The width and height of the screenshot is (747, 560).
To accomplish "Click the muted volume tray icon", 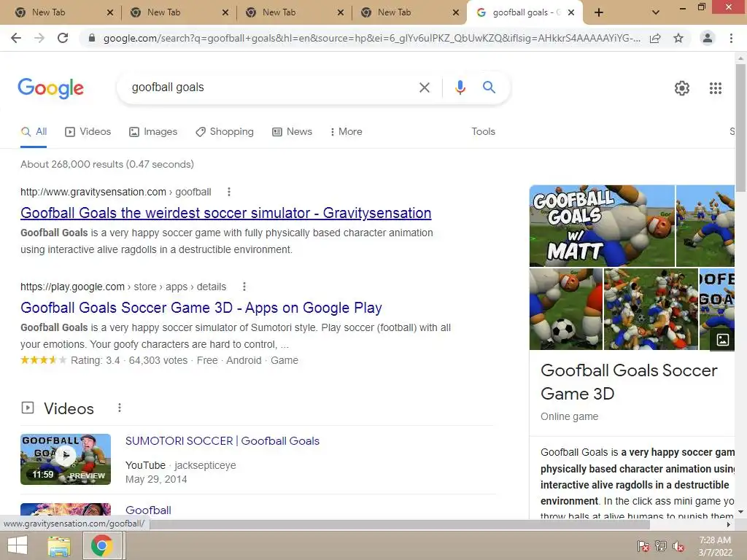I will pyautogui.click(x=678, y=546).
